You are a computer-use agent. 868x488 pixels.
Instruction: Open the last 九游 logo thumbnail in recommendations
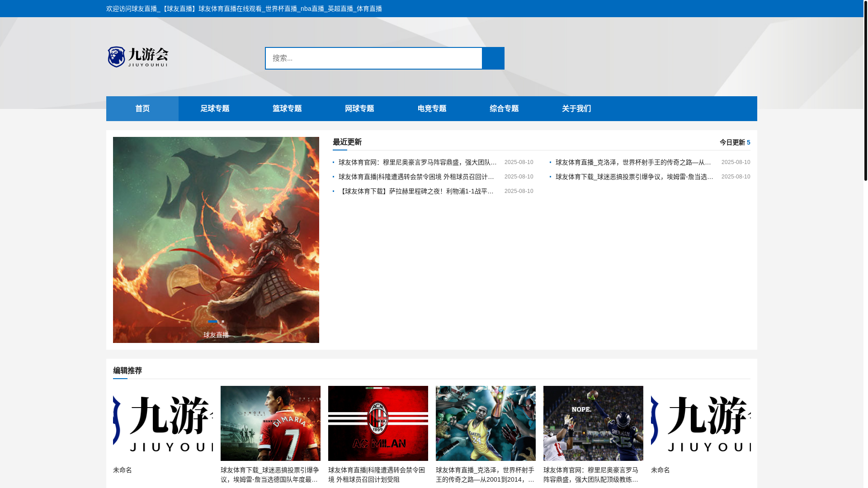pos(701,423)
